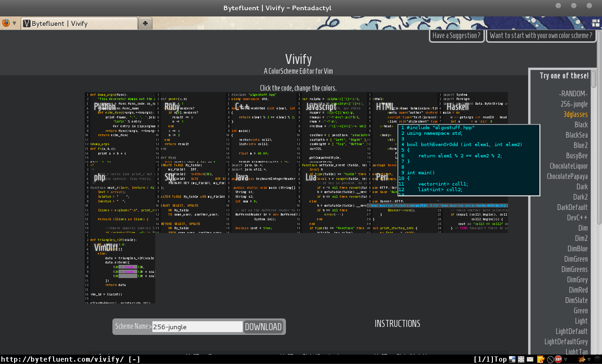
Task: Open a new tab with plus button
Action: [145, 23]
